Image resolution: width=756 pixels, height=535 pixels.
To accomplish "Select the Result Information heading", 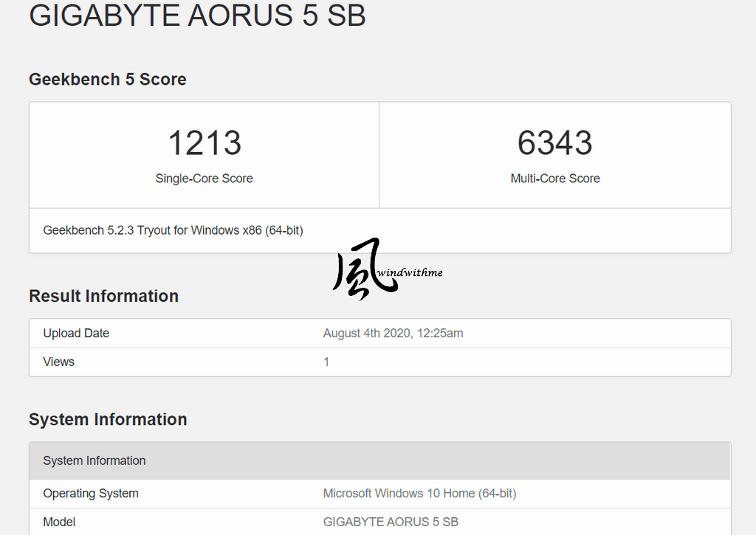I will (103, 296).
